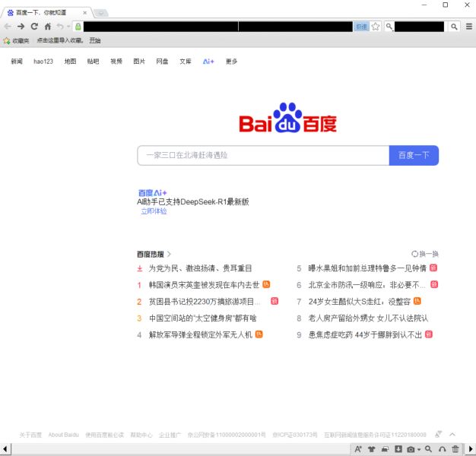Expand the screenshot camera dropdown arrow
The image size is (476, 456).
pyautogui.click(x=419, y=450)
